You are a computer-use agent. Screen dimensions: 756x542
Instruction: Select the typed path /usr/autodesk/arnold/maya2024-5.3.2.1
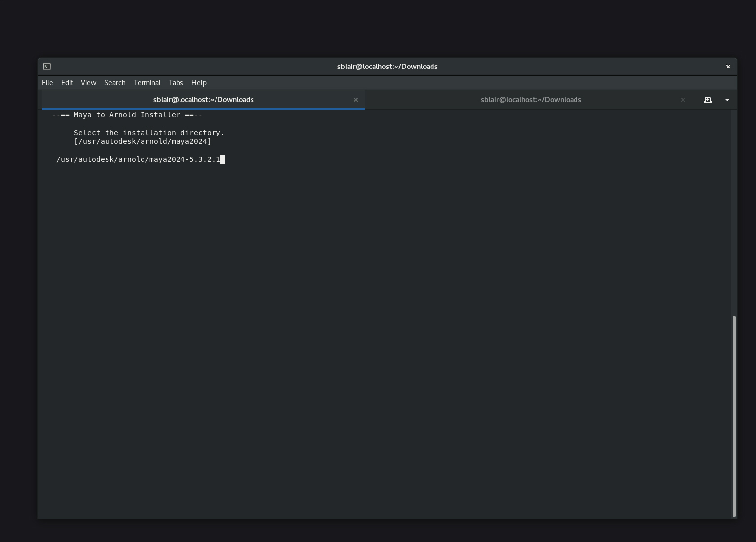click(139, 159)
